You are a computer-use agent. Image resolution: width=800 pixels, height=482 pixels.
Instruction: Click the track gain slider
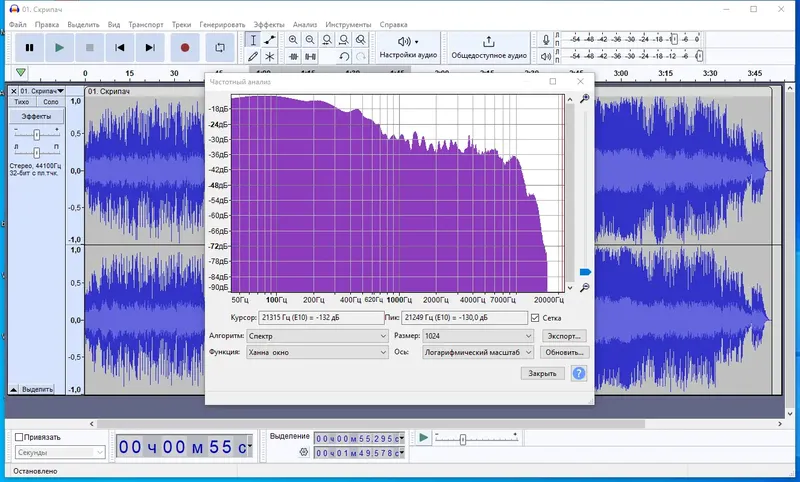pyautogui.click(x=36, y=135)
